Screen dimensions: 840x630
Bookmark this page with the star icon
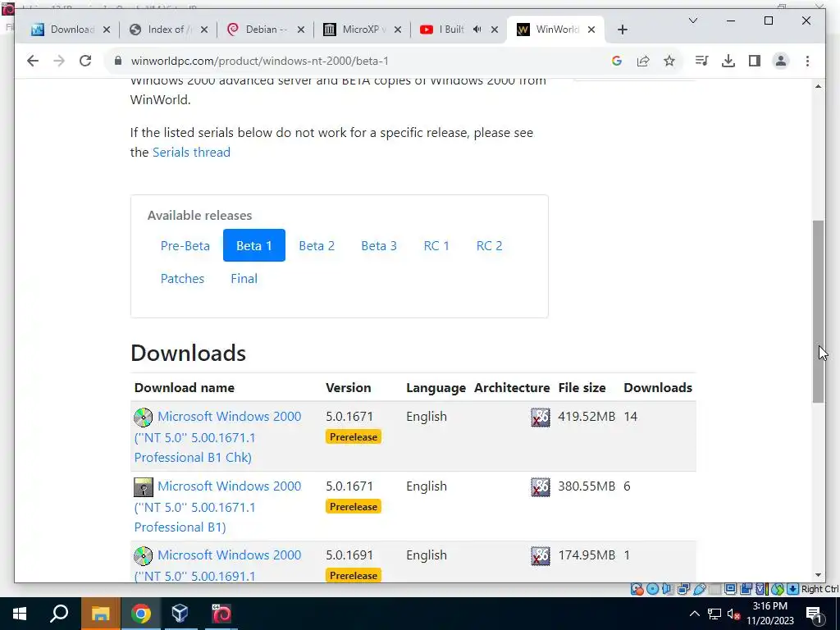pos(669,61)
